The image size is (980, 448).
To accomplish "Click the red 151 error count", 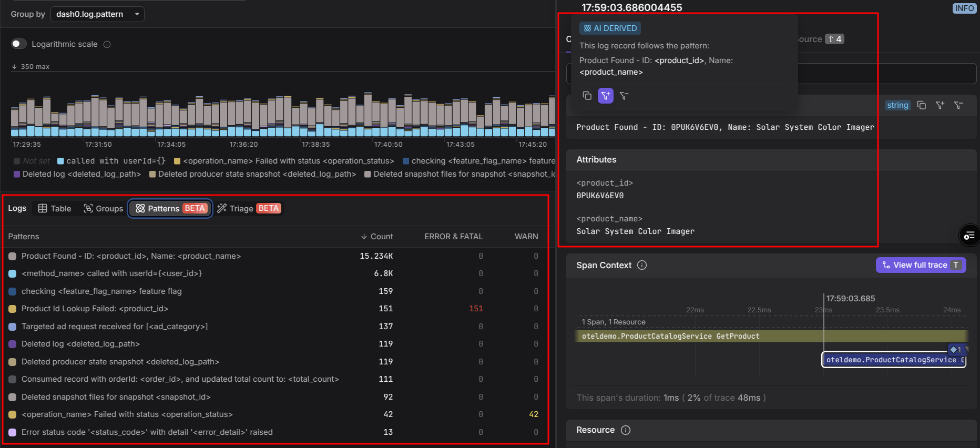I will [x=476, y=309].
